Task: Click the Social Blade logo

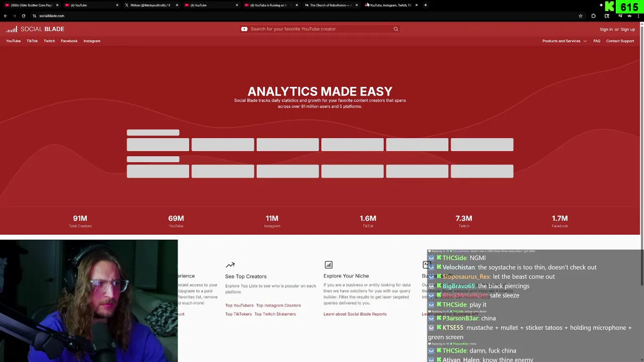Action: click(35, 29)
